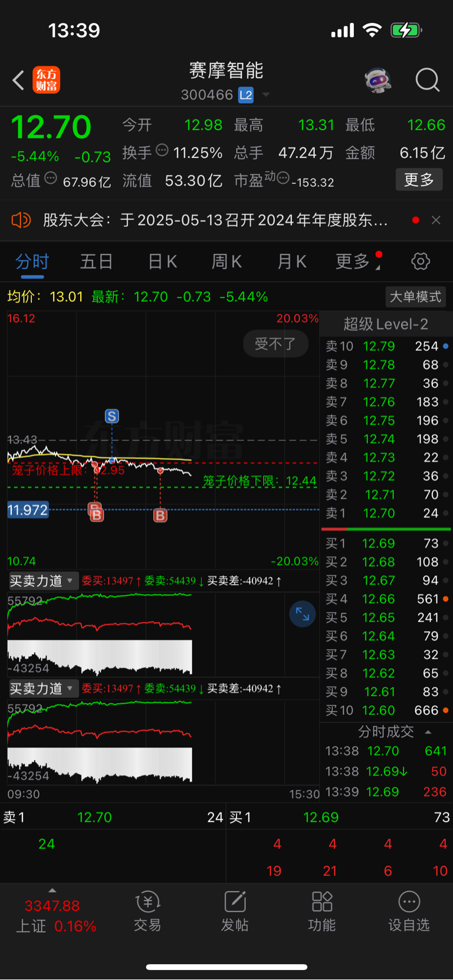Select the 卖7 12.76 order row
Image resolution: width=453 pixels, height=980 pixels.
point(386,402)
